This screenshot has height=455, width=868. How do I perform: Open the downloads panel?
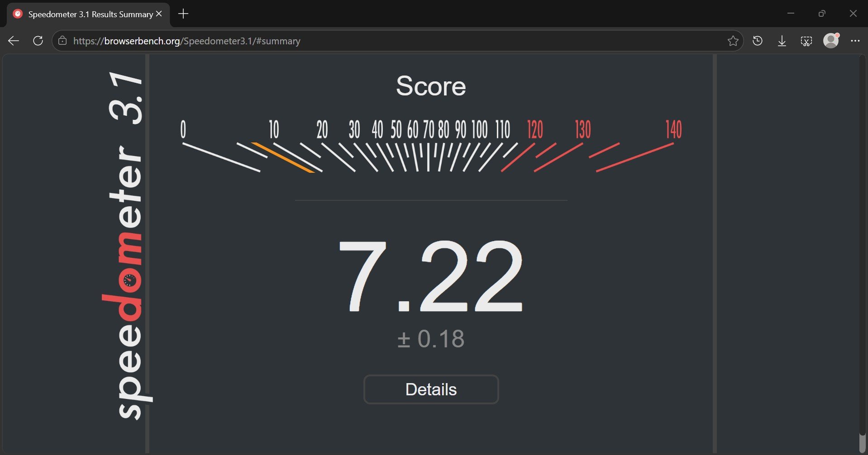click(x=782, y=41)
